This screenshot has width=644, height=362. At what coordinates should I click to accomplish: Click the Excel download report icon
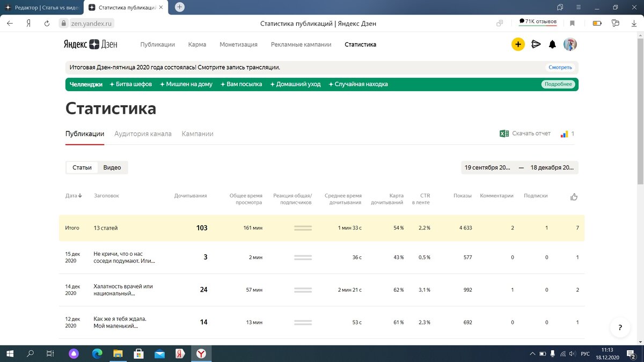pos(504,134)
